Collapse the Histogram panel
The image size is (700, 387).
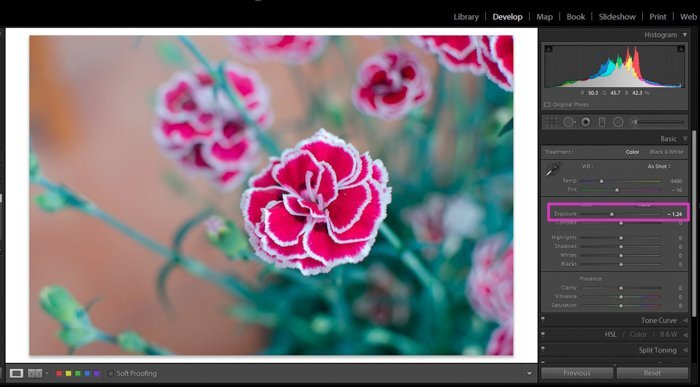[685, 35]
